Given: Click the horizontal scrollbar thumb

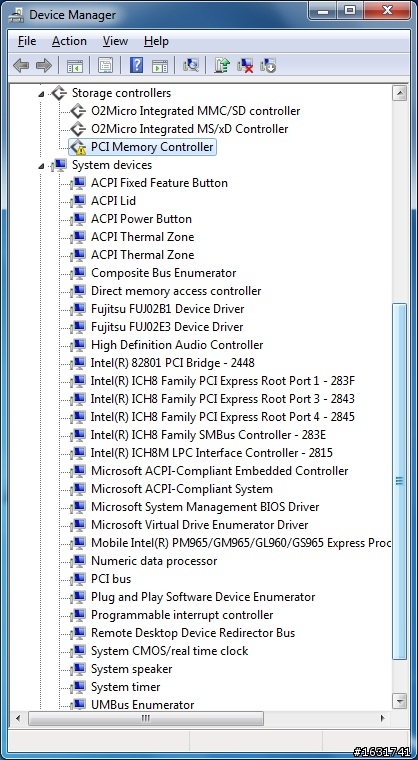Looking at the screenshot, I should 146,718.
